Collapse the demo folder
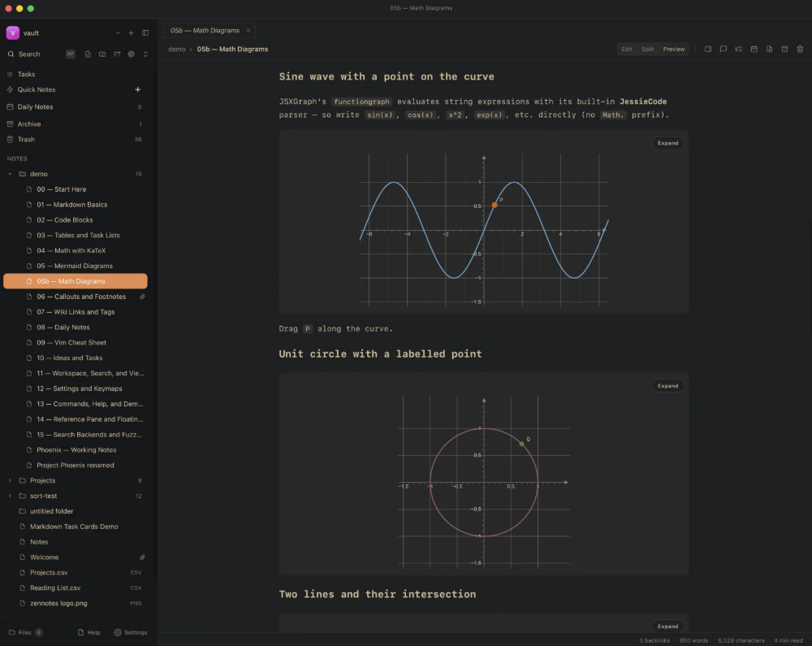 tap(10, 174)
